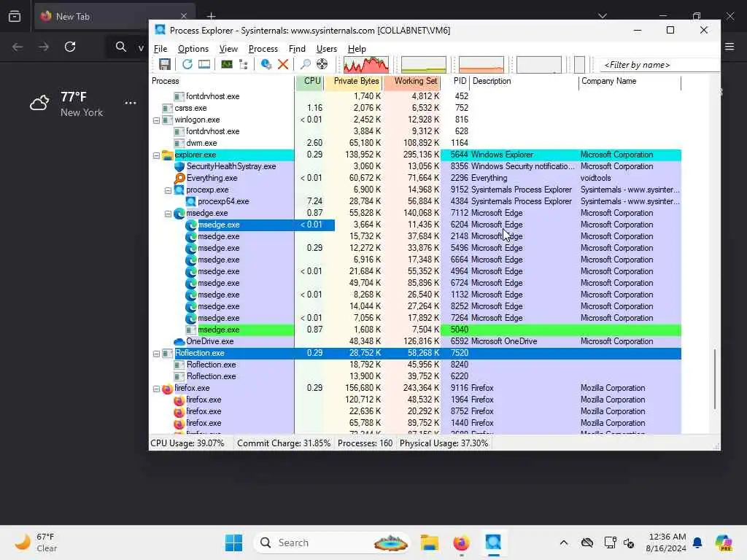Select the Everything.exe process row

[415, 178]
